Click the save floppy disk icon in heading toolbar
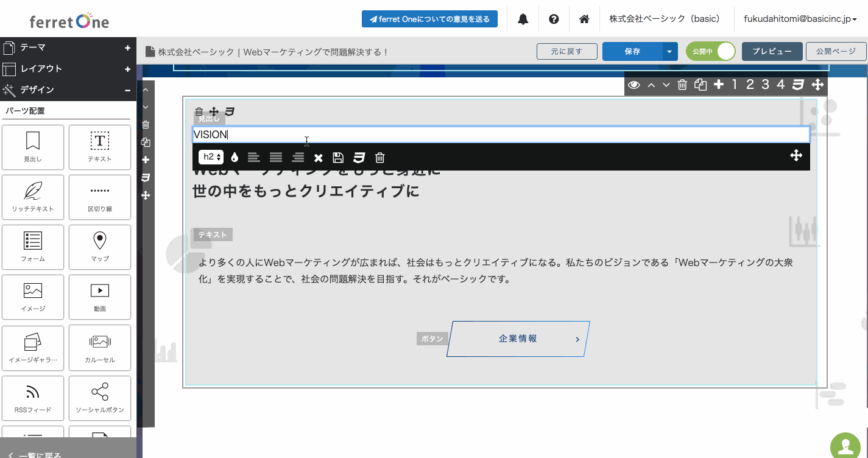The width and height of the screenshot is (868, 458). [338, 158]
